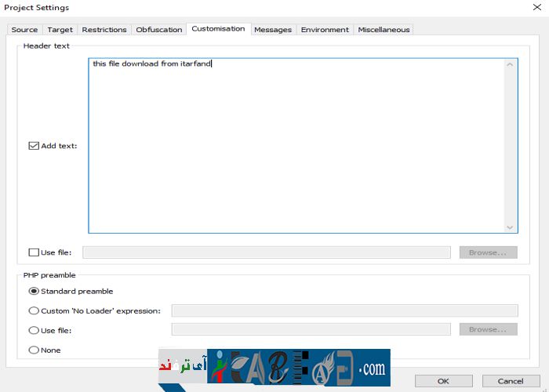This screenshot has height=392, width=549.
Task: Click the 'No Loader' expression input field
Action: (x=344, y=310)
